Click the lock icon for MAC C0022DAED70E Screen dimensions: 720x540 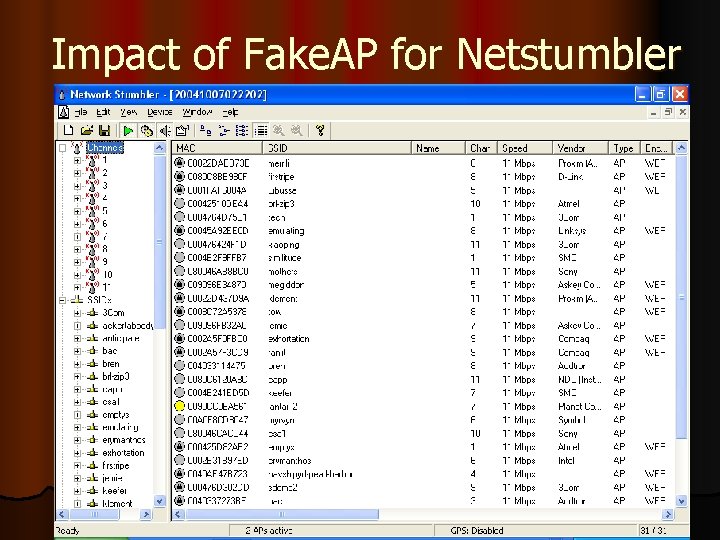180,163
